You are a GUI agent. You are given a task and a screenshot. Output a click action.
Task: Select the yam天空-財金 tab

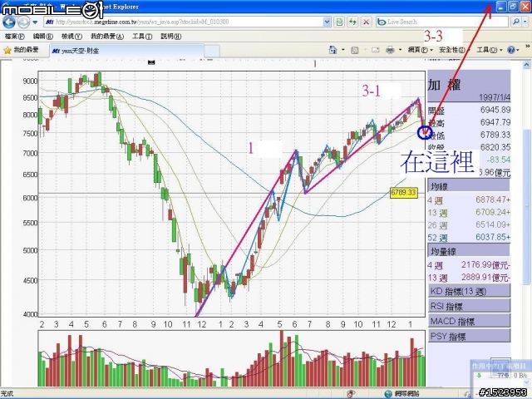click(127, 51)
